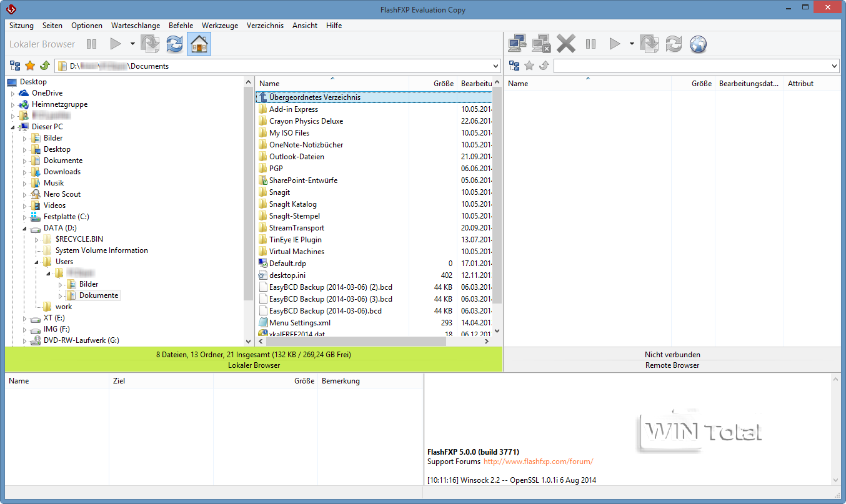The image size is (846, 504).
Task: Expand the Heimnetzgruppe tree node
Action: pyautogui.click(x=12, y=105)
